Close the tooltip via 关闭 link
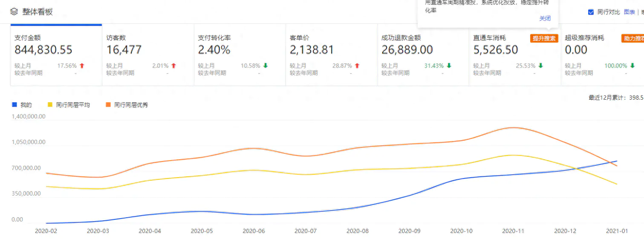The image size is (644, 239). coord(545,18)
